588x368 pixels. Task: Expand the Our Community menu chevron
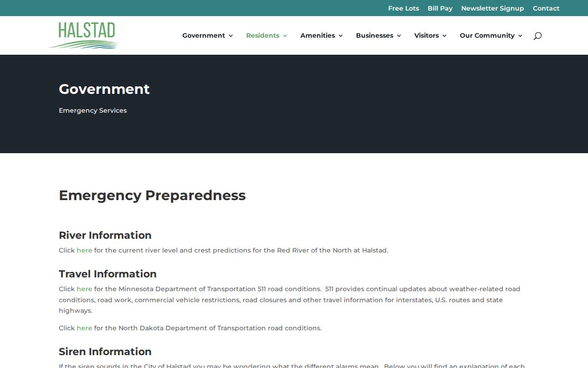point(520,36)
